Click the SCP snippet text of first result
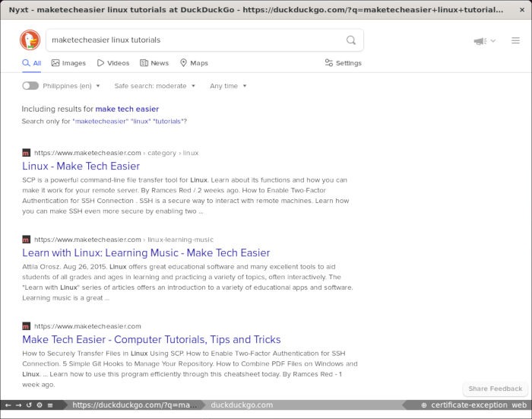Screen dimensions: 532x419 click(185, 195)
